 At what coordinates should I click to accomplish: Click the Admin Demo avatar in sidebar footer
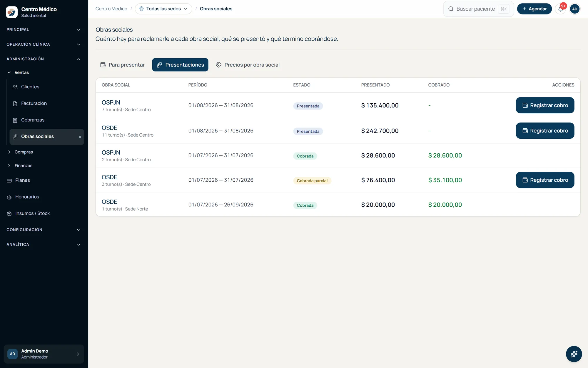click(12, 354)
